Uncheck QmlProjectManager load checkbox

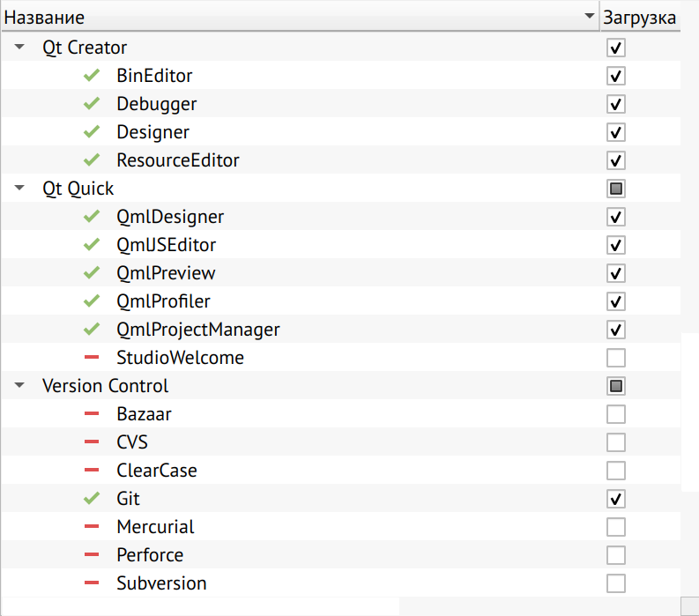click(x=615, y=330)
